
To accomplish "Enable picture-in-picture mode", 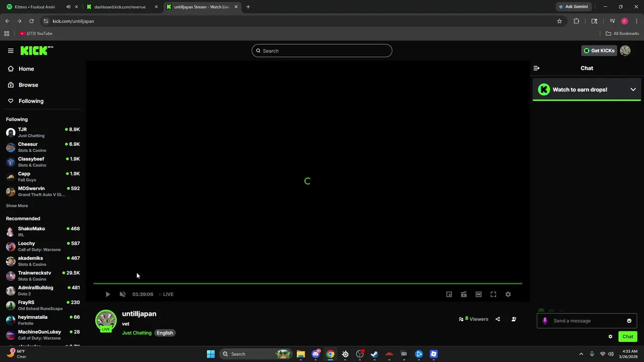I will (x=449, y=294).
